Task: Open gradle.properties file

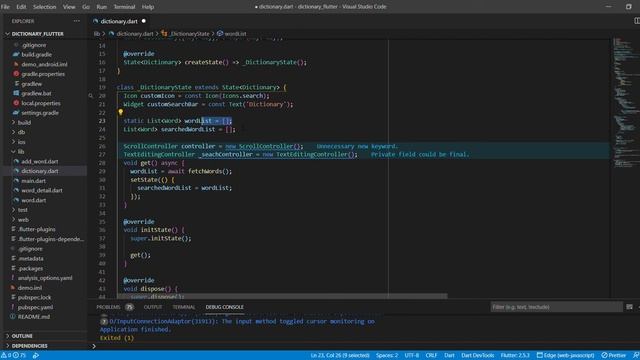Action: [x=43, y=74]
